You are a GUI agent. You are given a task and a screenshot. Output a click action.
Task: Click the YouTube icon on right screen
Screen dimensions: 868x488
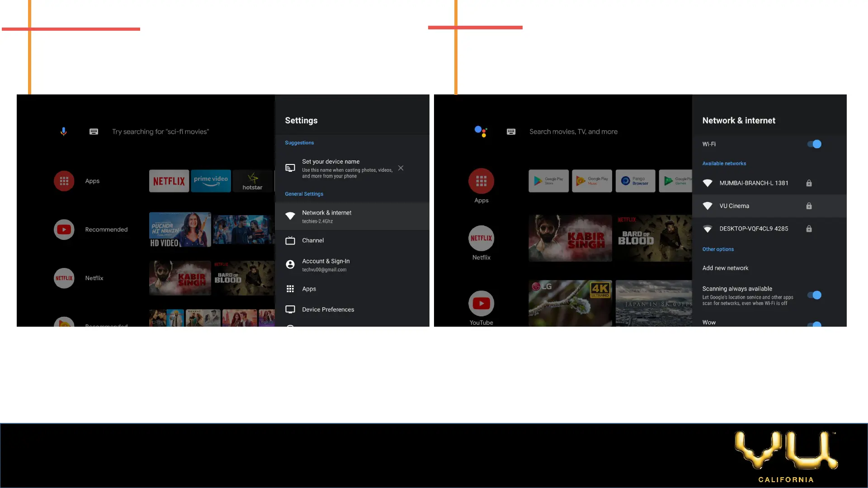pyautogui.click(x=481, y=303)
